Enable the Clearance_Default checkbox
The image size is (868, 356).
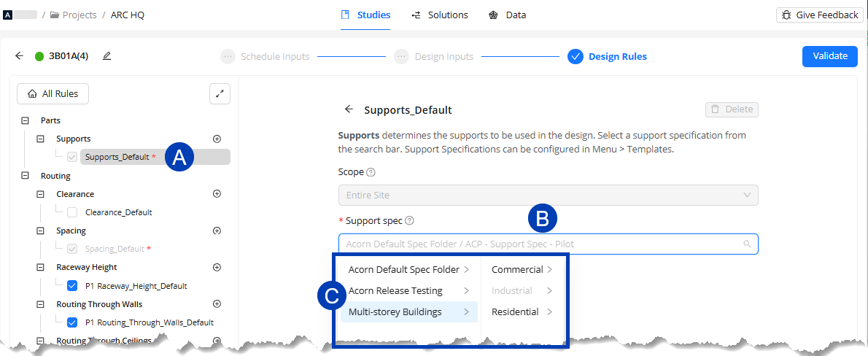(x=72, y=212)
